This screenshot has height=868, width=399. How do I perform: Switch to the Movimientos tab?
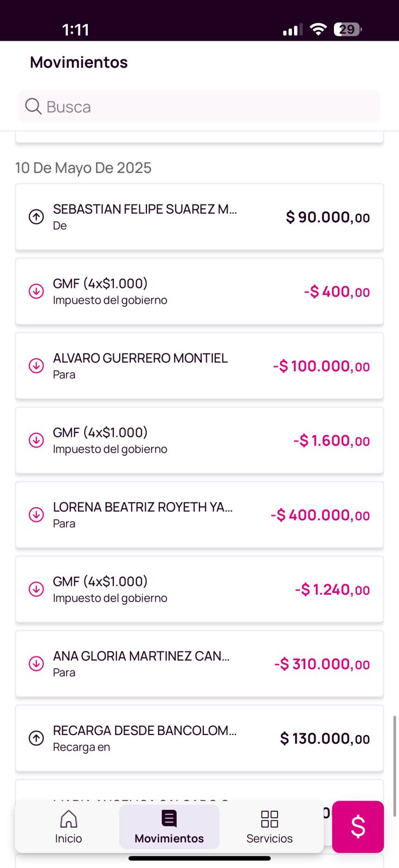click(x=169, y=827)
